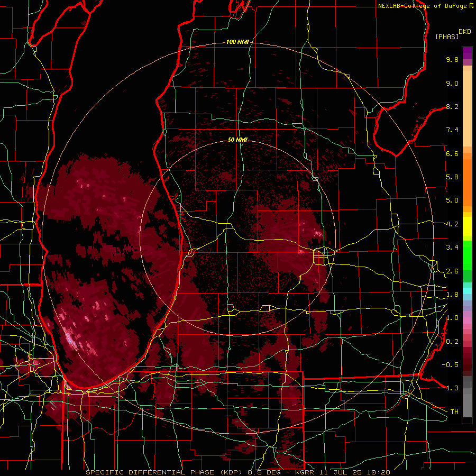Click the 5.8 legend value

452,177
